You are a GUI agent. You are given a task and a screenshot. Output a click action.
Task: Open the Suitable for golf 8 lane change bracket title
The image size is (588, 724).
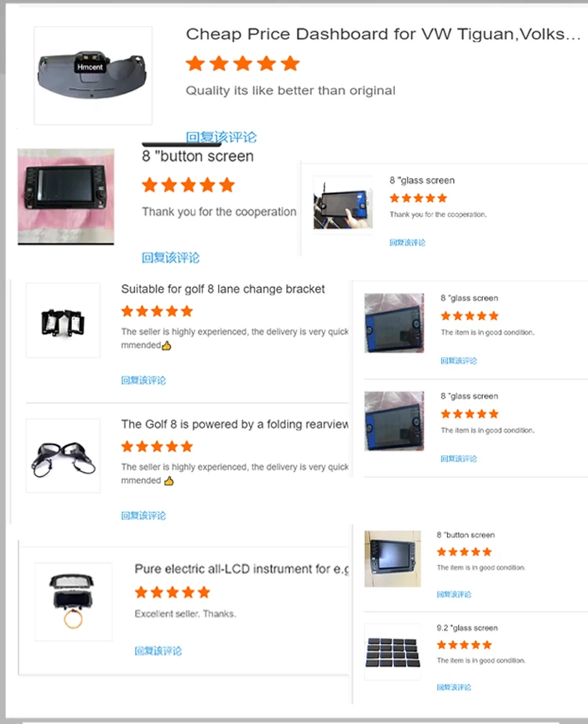click(x=223, y=289)
